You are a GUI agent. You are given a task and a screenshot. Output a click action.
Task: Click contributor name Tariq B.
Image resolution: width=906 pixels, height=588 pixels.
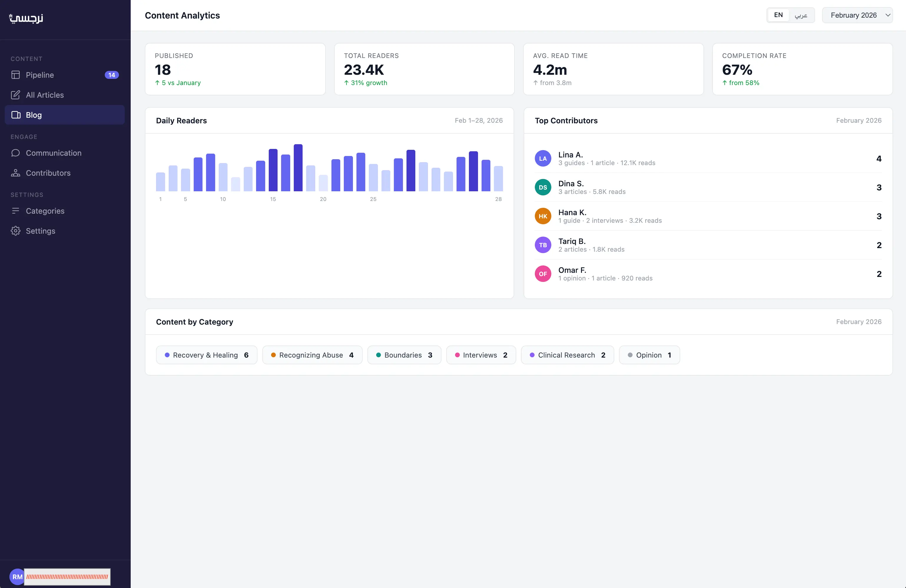(572, 241)
